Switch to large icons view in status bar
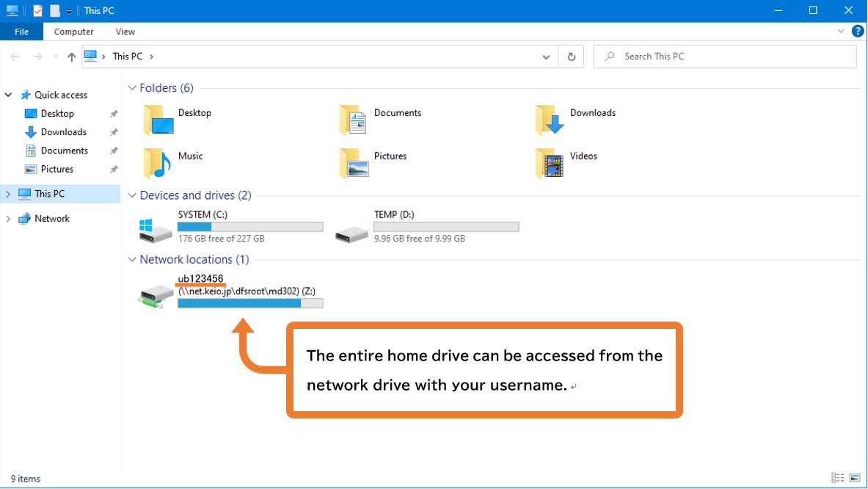The image size is (868, 489). pyautogui.click(x=853, y=479)
